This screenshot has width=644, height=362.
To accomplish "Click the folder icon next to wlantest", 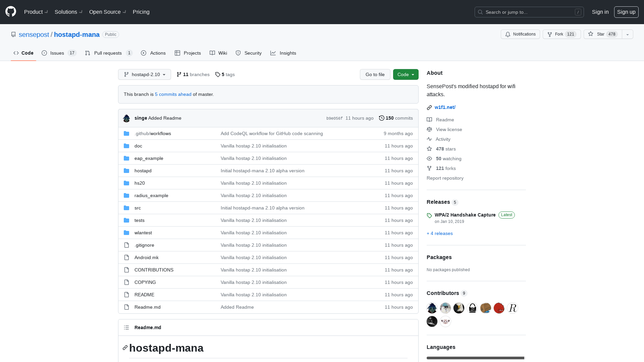I will [x=126, y=233].
